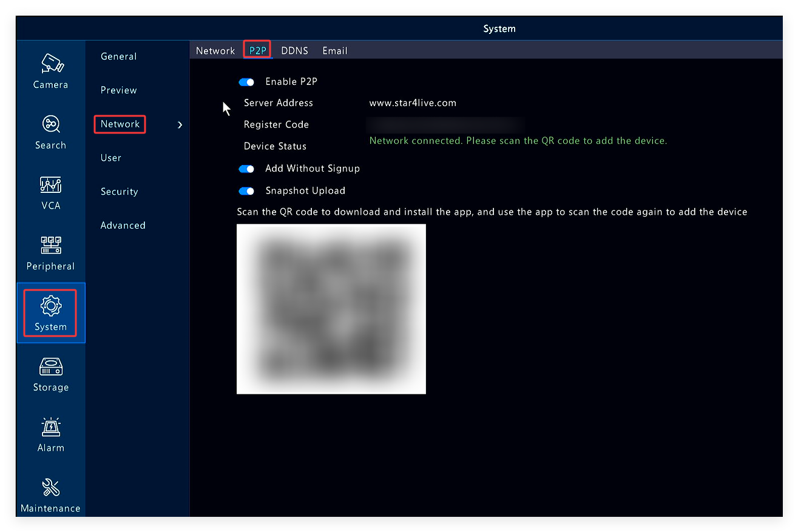This screenshot has height=532, width=798.
Task: Open the Preview settings item
Action: pos(118,90)
